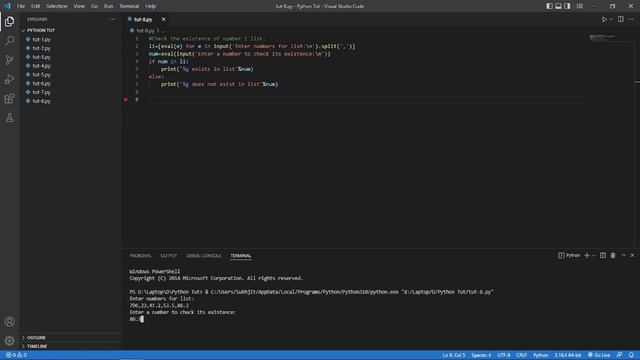The width and height of the screenshot is (640, 360).
Task: Add a new terminal with plus icon
Action: (x=587, y=256)
